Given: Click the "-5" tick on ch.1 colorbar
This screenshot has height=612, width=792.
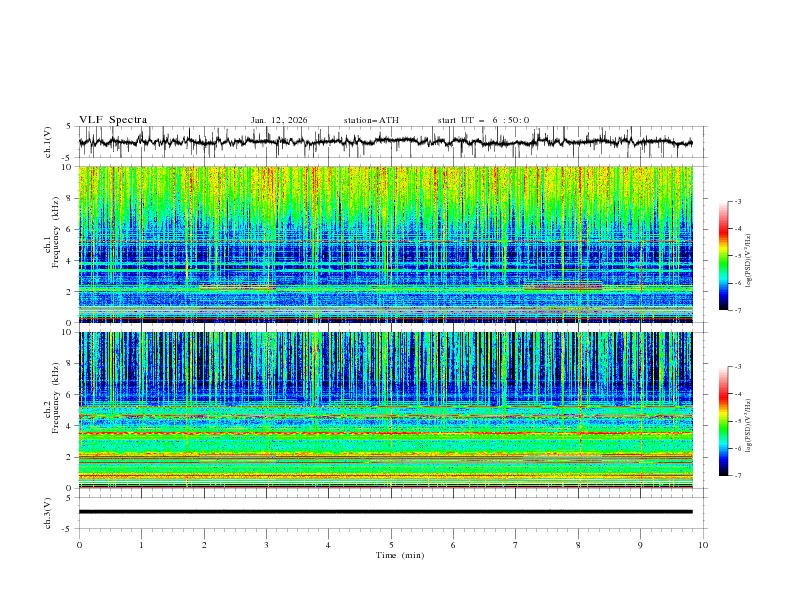Looking at the screenshot, I should [738, 256].
